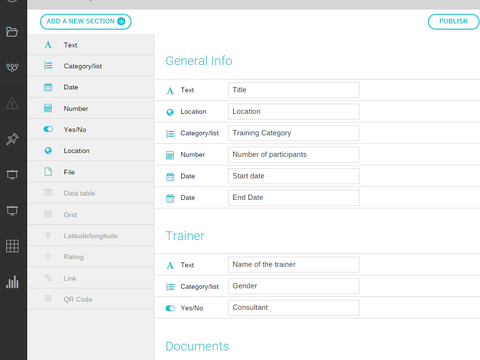480x360 pixels.
Task: Click the Documents section heading
Action: tap(197, 346)
